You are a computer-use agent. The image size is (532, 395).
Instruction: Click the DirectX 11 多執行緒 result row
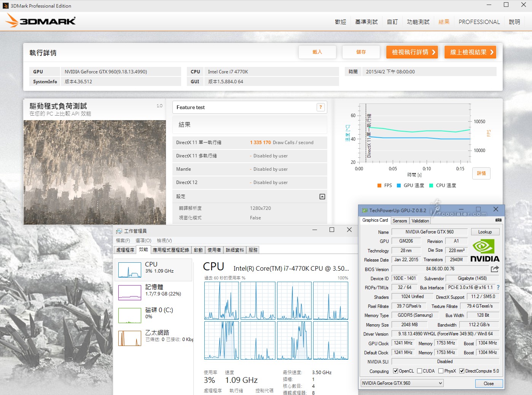click(250, 156)
